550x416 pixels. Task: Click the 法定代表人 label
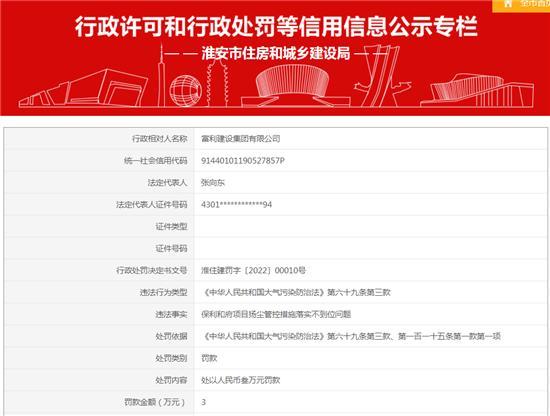[x=168, y=182]
